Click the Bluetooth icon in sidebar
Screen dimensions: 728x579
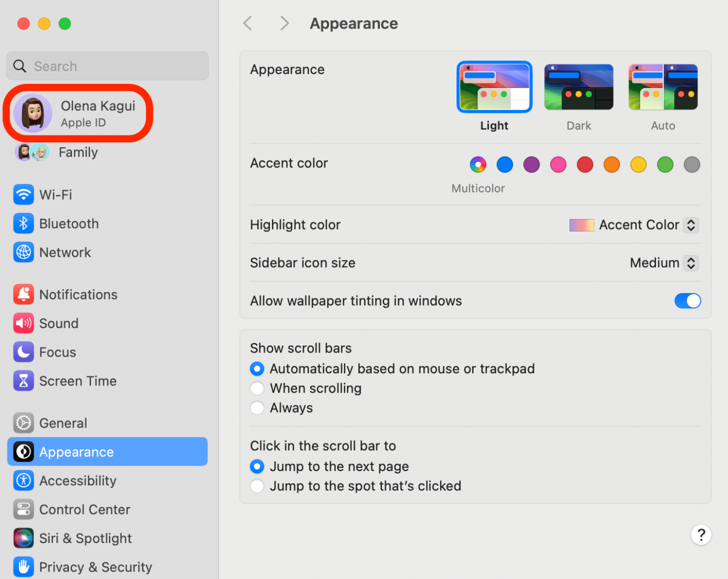[23, 223]
